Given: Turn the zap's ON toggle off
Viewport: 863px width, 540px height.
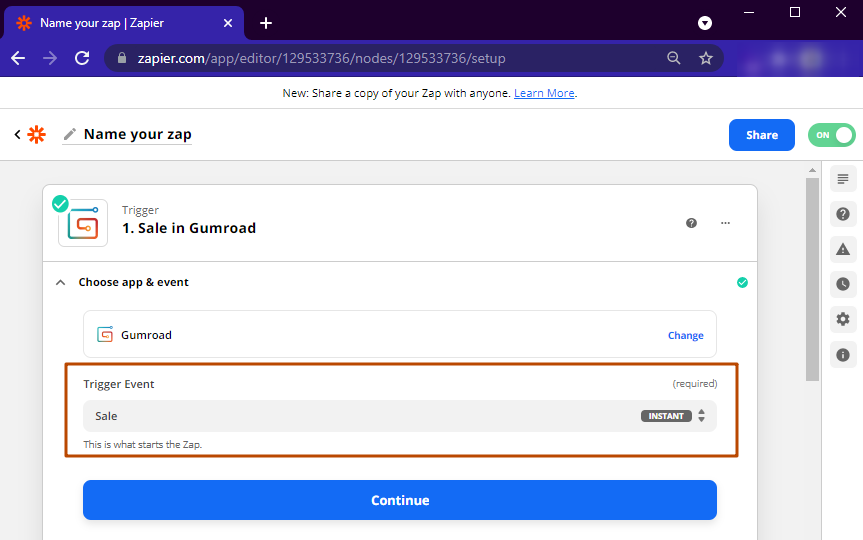Looking at the screenshot, I should 831,135.
